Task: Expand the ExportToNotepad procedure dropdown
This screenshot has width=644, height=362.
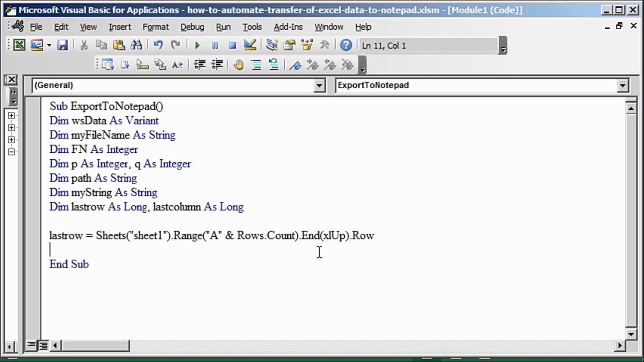Action: tap(623, 85)
